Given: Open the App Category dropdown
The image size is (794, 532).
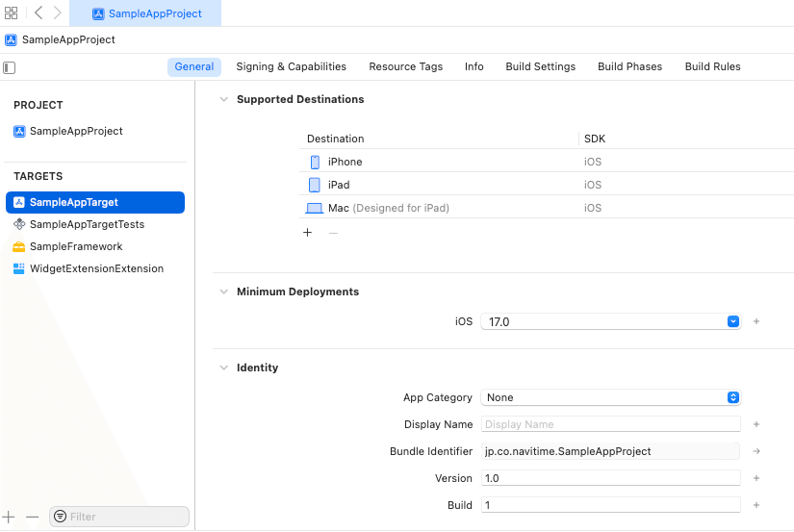Looking at the screenshot, I should pos(611,397).
